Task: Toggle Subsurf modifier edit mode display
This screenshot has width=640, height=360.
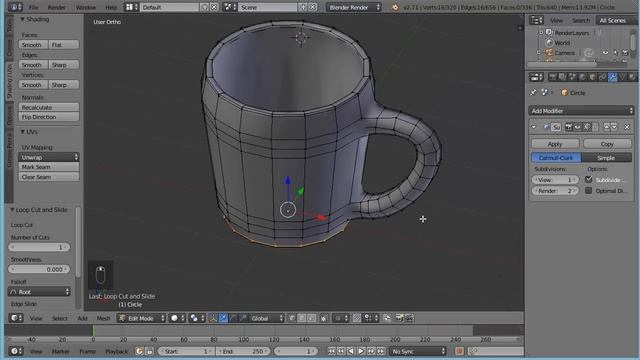Action: coord(587,127)
